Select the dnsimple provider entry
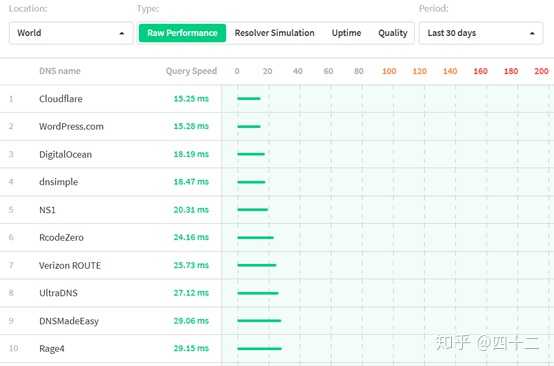554x366 pixels. [58, 182]
